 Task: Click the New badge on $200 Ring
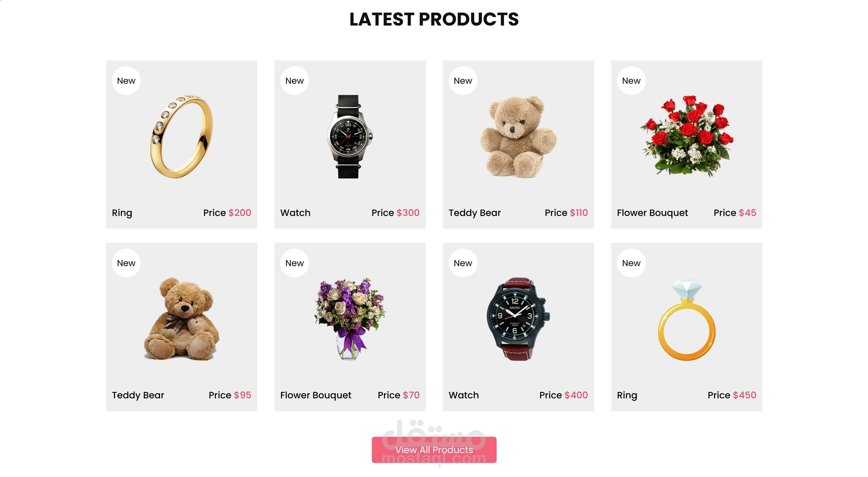coord(126,81)
